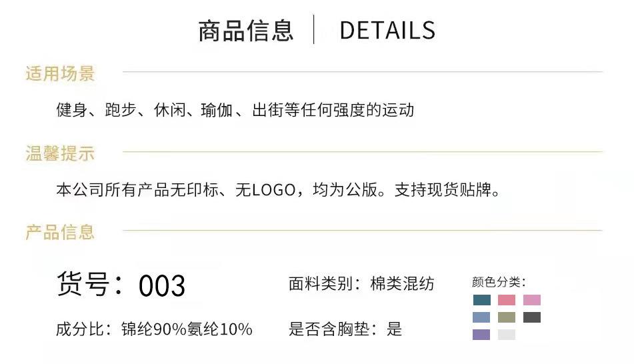Pick the light gray color swatch
The image size is (634, 364).
click(507, 335)
